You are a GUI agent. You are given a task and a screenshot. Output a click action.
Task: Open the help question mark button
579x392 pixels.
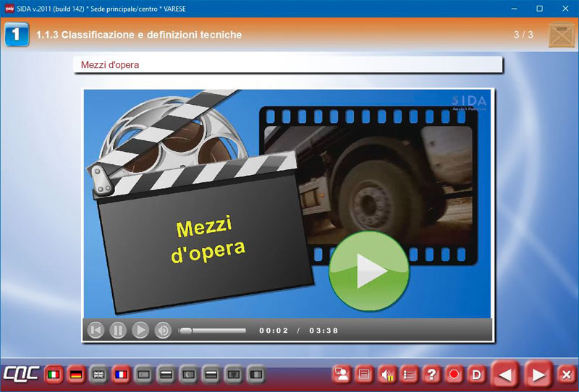431,375
